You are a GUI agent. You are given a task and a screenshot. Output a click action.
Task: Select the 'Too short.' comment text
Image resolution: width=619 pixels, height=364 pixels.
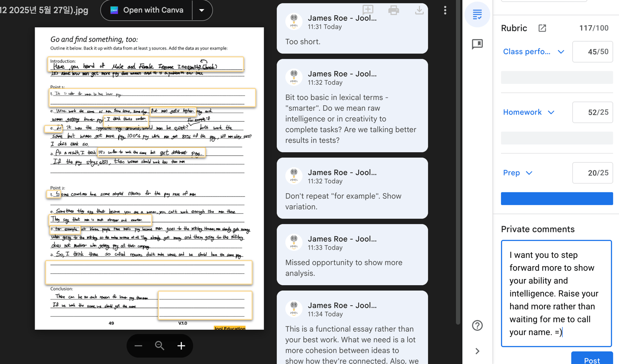(303, 42)
